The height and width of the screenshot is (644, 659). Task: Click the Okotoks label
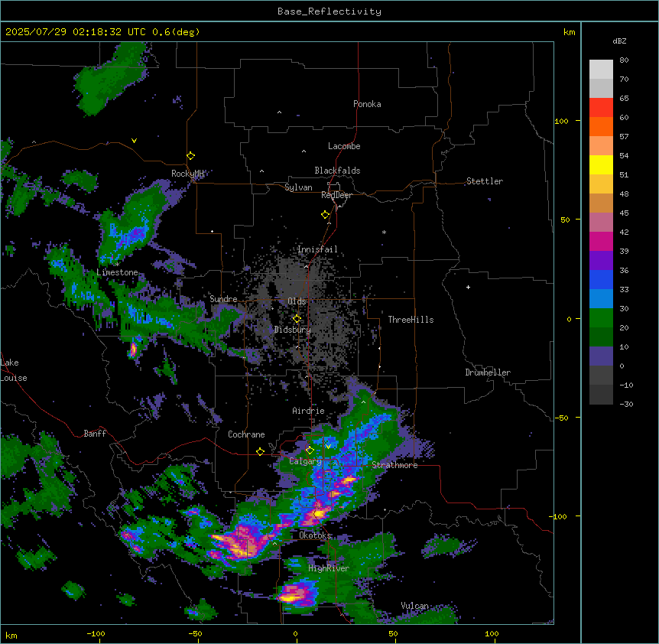click(315, 535)
